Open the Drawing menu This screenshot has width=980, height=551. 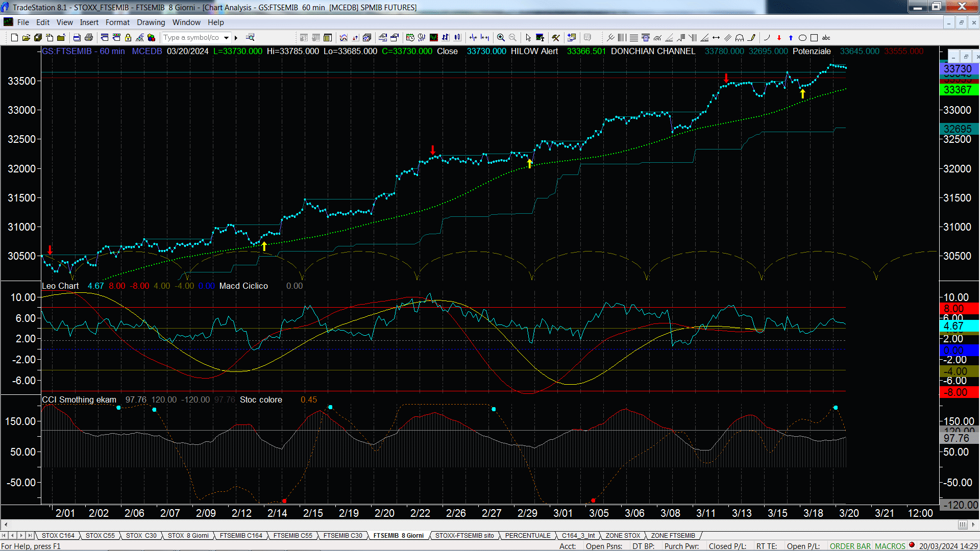tap(151, 22)
